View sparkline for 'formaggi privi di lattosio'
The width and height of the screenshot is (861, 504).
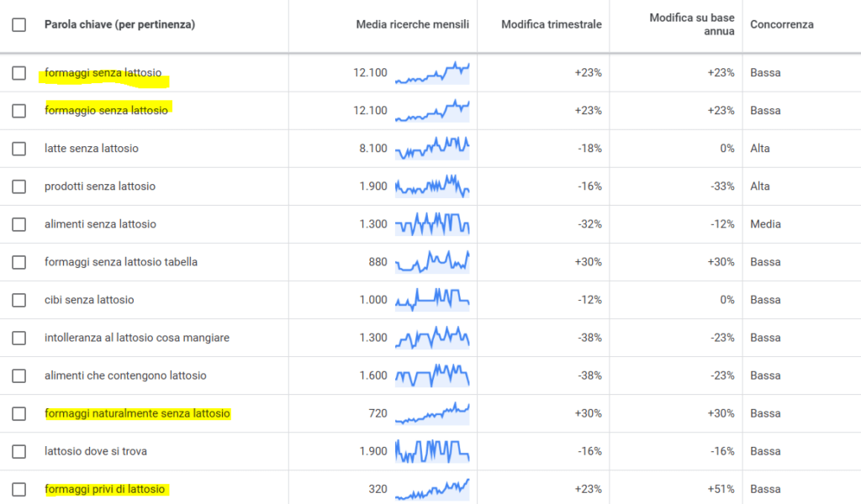[x=432, y=489]
